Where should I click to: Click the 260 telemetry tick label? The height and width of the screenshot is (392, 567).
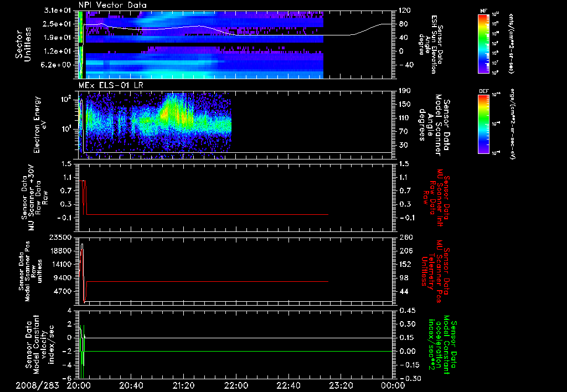tap(405, 237)
